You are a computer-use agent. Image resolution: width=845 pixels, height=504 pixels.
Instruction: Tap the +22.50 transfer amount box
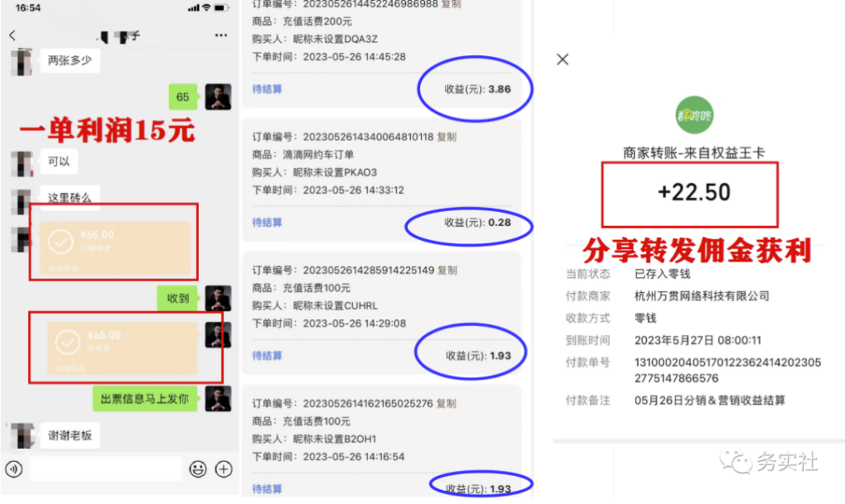tap(690, 192)
